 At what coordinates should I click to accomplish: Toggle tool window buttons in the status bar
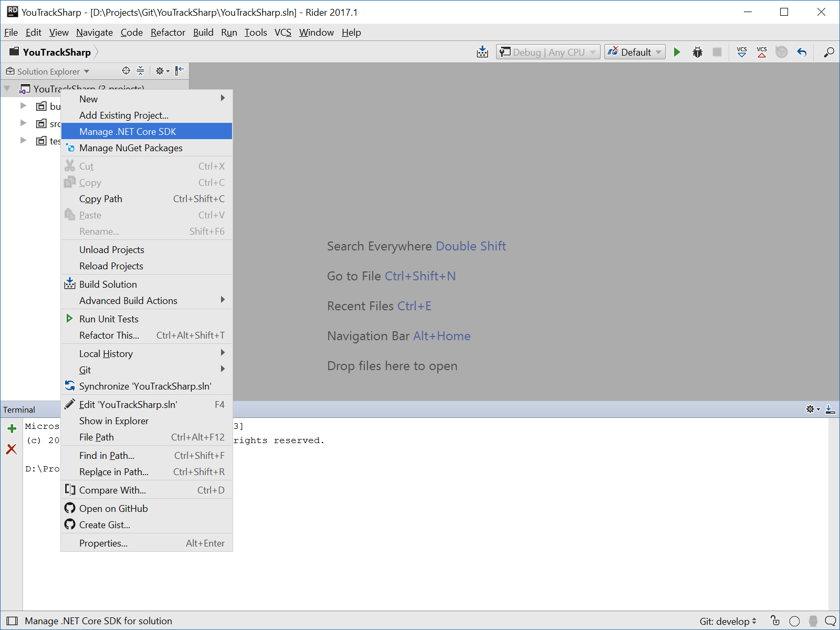point(12,621)
